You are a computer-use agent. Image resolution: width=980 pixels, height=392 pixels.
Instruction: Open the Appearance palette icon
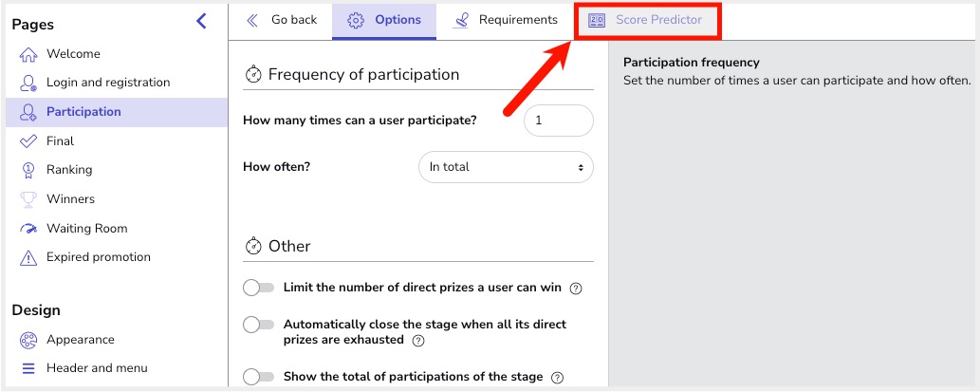(28, 340)
